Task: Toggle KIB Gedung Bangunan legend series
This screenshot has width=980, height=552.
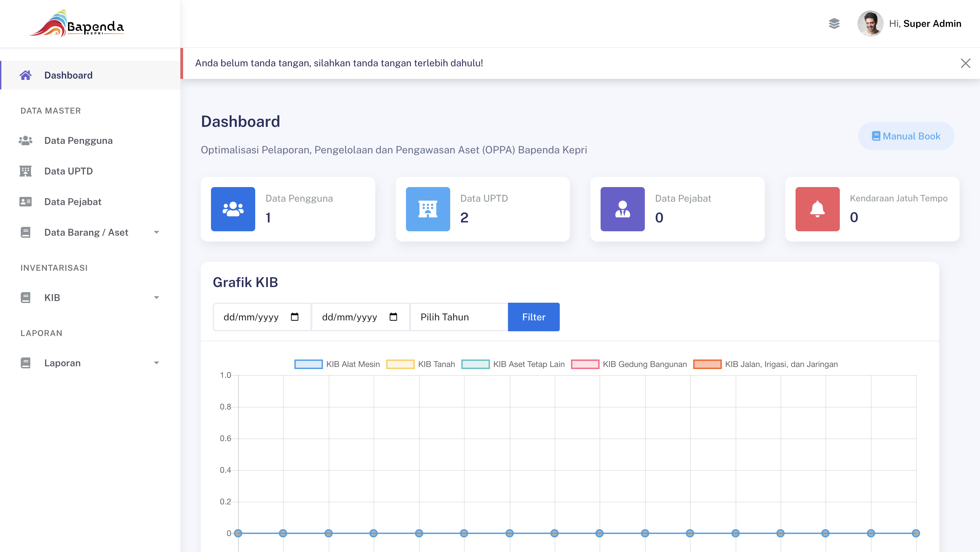Action: click(628, 364)
